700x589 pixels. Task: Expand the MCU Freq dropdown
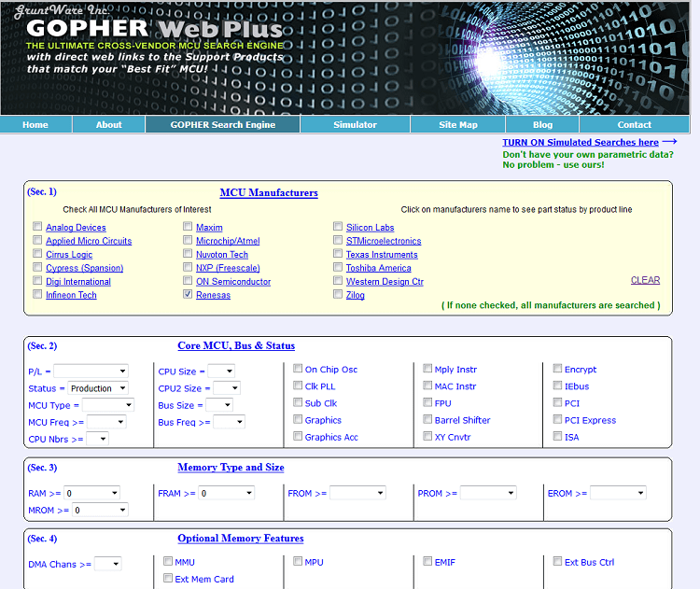106,422
